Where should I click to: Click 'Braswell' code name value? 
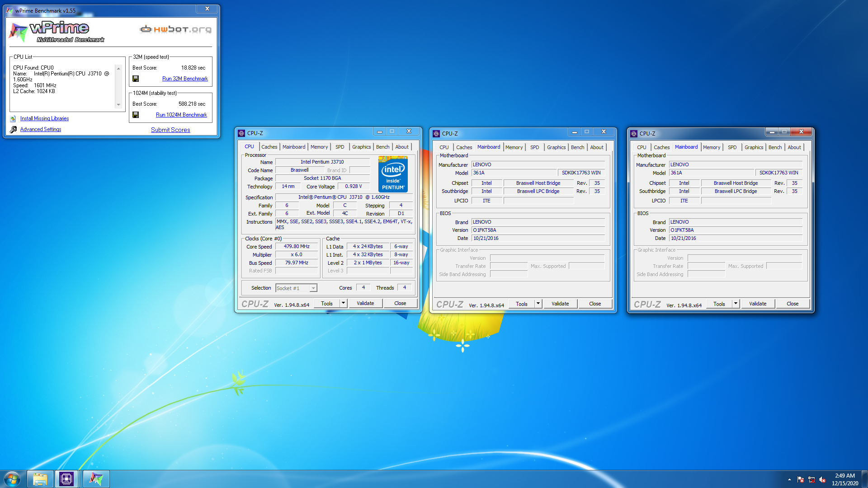pyautogui.click(x=299, y=170)
